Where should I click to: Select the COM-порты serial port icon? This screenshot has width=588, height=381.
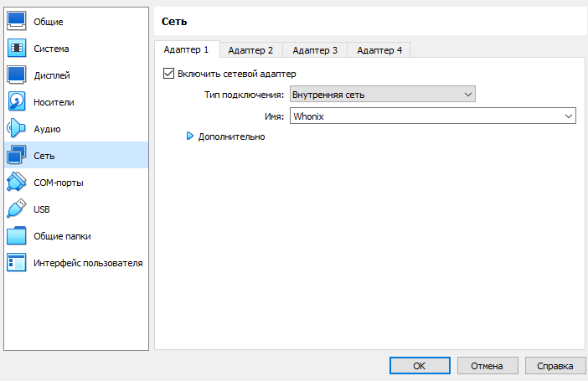pos(18,183)
